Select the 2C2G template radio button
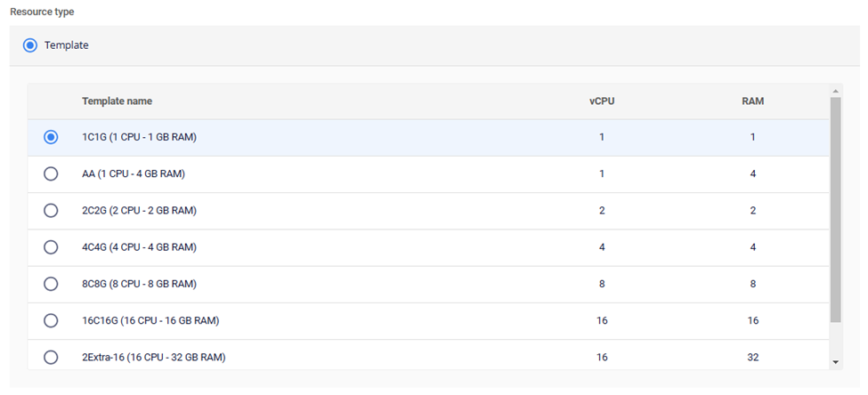This screenshot has height=395, width=868. [x=51, y=211]
